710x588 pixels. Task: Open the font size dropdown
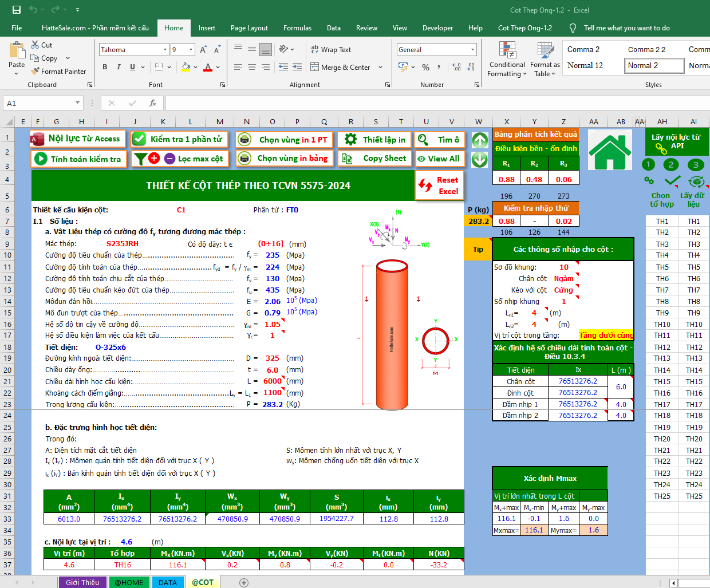tap(191, 50)
